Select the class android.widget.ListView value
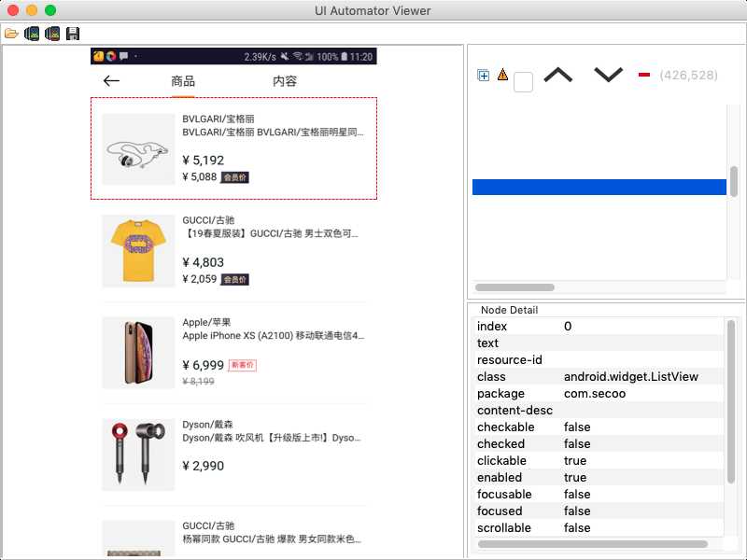 tap(631, 377)
